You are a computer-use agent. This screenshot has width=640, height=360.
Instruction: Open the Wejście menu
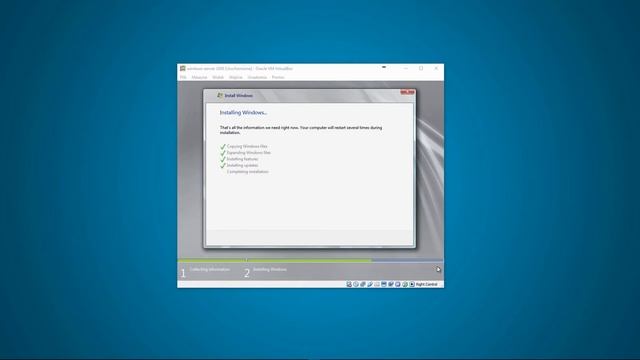point(236,77)
